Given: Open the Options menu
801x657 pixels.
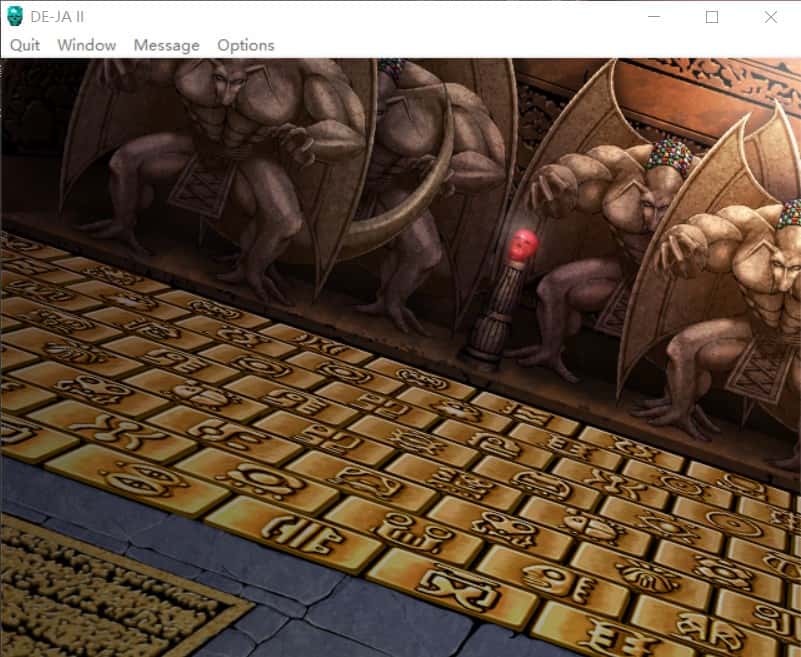Looking at the screenshot, I should pyautogui.click(x=246, y=45).
